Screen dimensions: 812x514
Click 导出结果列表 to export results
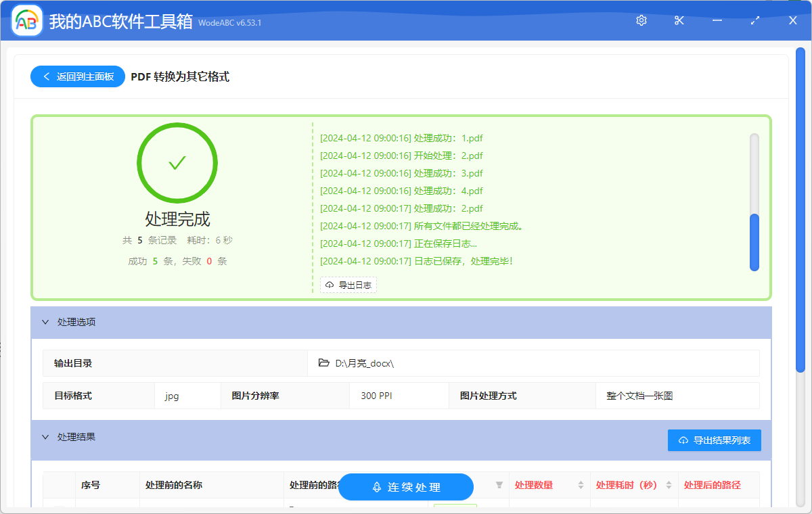tap(714, 440)
